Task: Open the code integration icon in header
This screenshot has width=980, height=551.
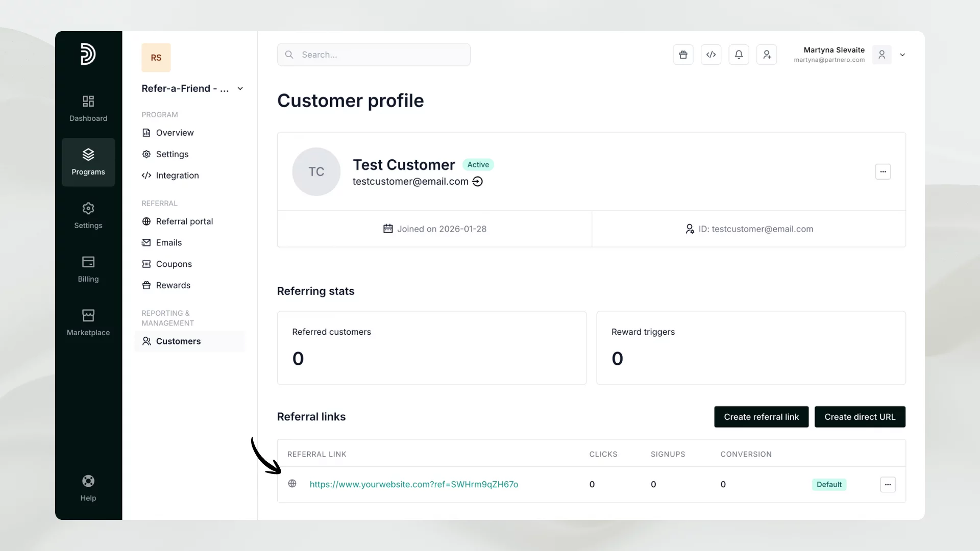Action: (711, 55)
